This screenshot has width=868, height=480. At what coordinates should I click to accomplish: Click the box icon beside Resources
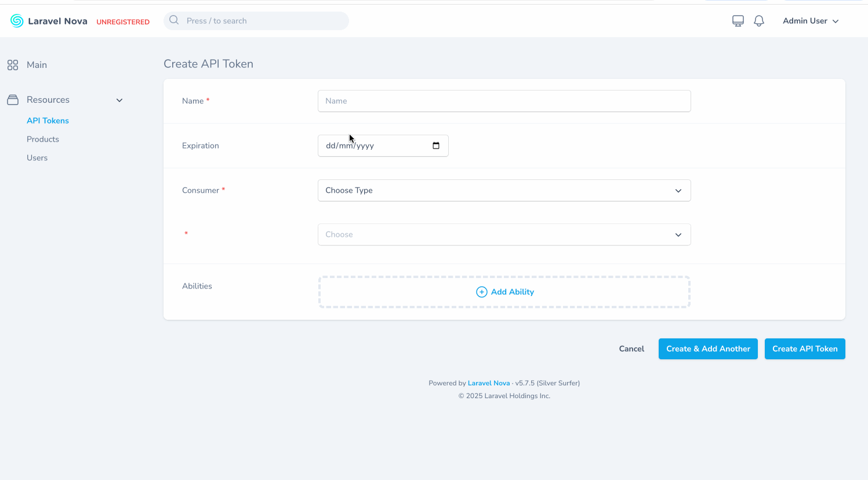(x=12, y=99)
